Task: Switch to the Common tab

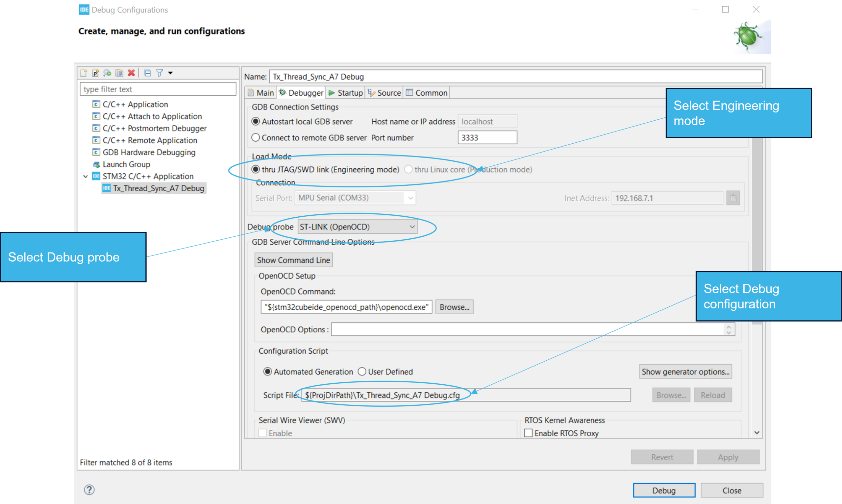Action: point(426,93)
